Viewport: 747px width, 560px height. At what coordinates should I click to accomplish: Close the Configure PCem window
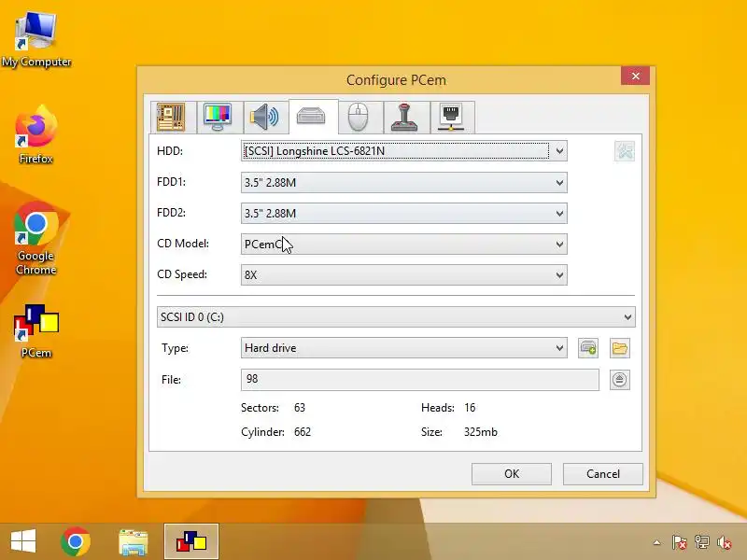pyautogui.click(x=635, y=77)
